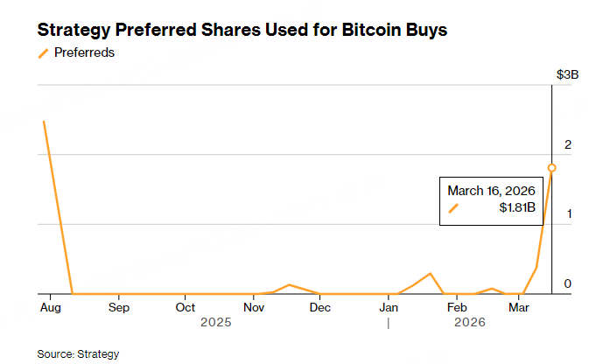596x364 pixels.
Task: Select the Aug label on the x-axis
Action: (49, 308)
